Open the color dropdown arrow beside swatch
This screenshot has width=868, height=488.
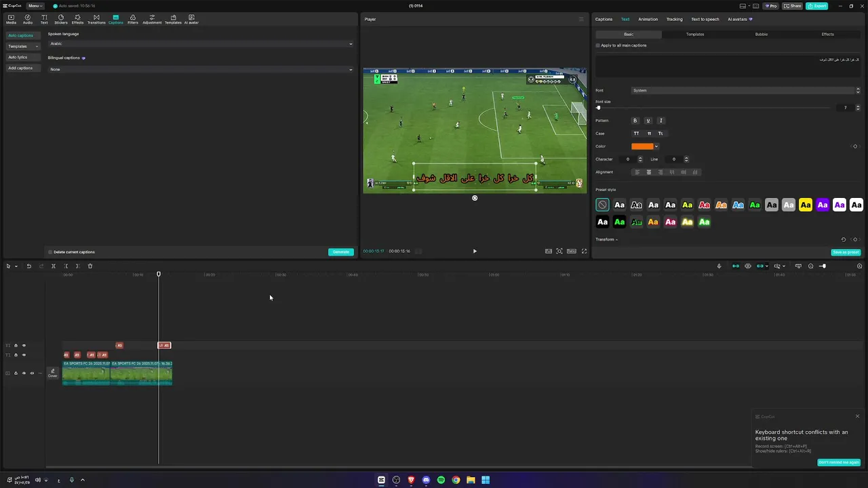[656, 146]
